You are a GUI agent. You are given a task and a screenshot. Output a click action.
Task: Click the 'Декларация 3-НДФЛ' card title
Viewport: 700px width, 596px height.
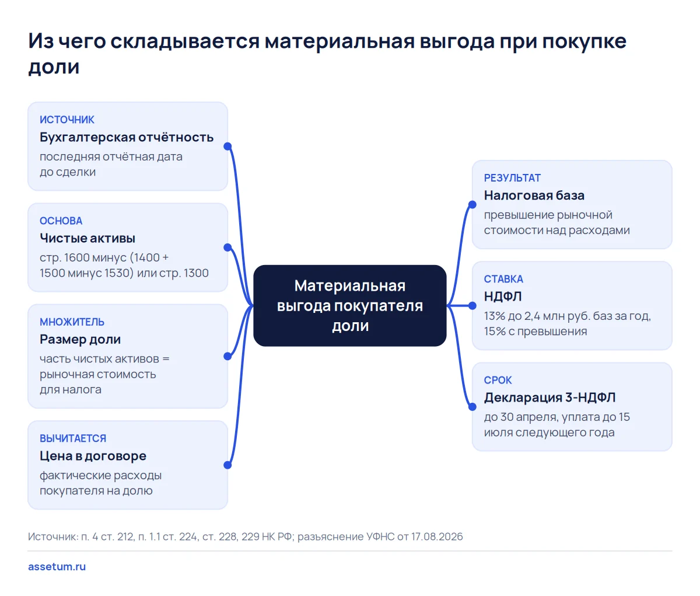tap(550, 398)
